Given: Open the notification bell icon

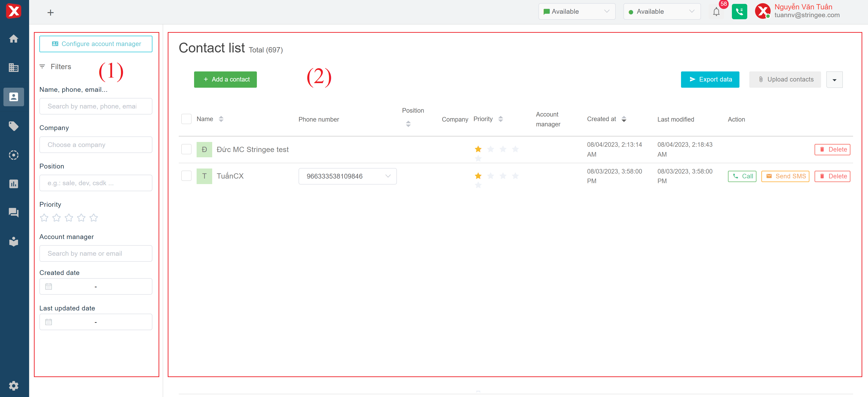Looking at the screenshot, I should point(716,12).
